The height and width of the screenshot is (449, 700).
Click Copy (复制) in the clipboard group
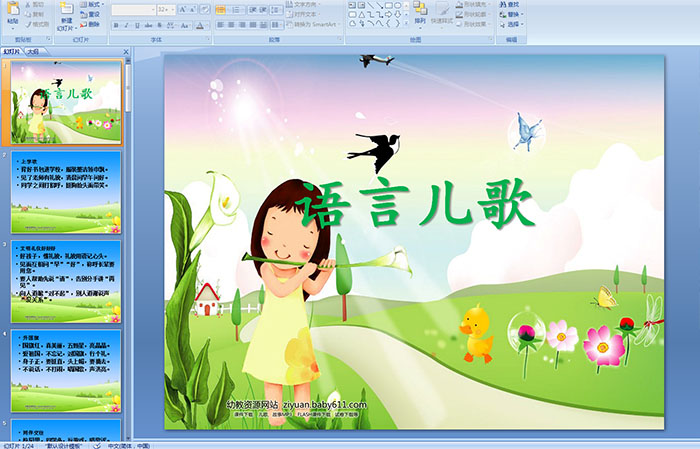click(x=34, y=14)
